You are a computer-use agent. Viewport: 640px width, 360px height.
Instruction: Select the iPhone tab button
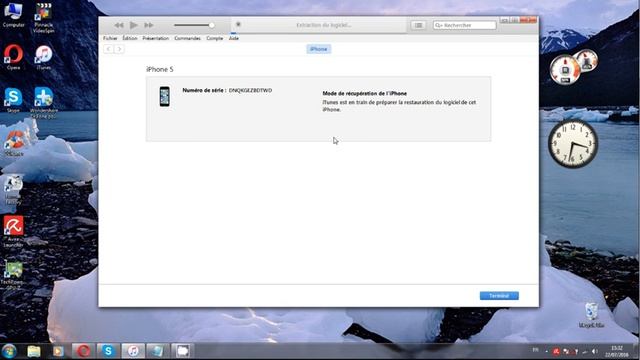[x=319, y=49]
